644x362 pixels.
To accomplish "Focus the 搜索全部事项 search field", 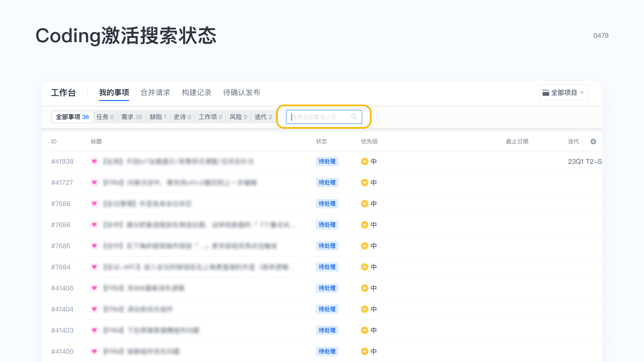I will [324, 117].
